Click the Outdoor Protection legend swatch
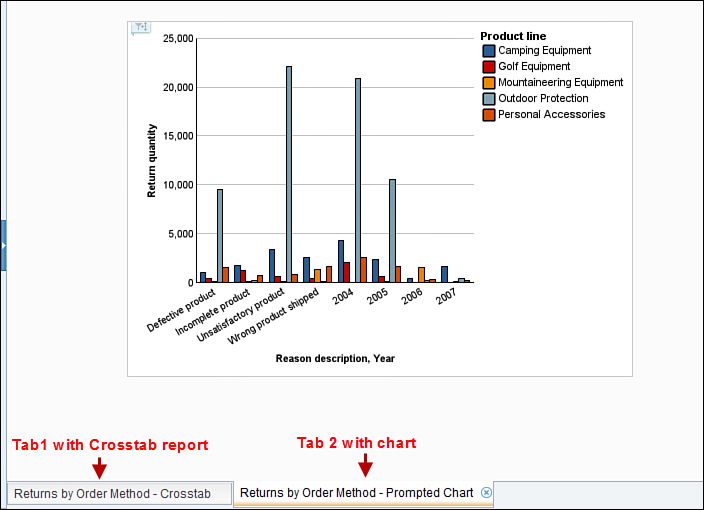Screen dimensions: 704x510 coord(488,99)
